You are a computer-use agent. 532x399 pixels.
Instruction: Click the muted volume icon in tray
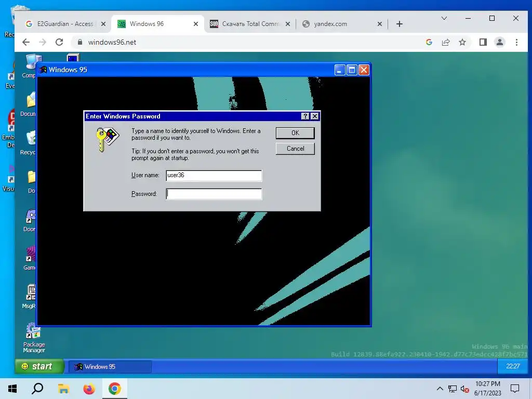pos(465,389)
